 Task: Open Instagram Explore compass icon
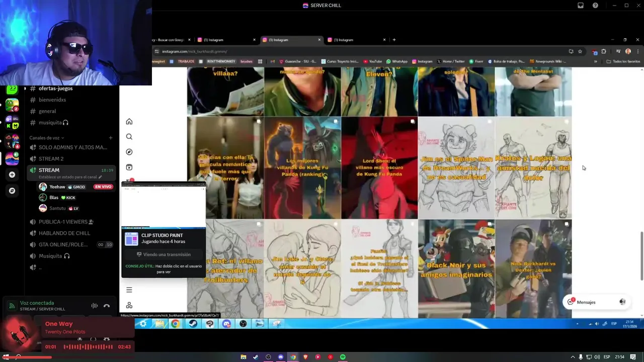click(x=129, y=152)
